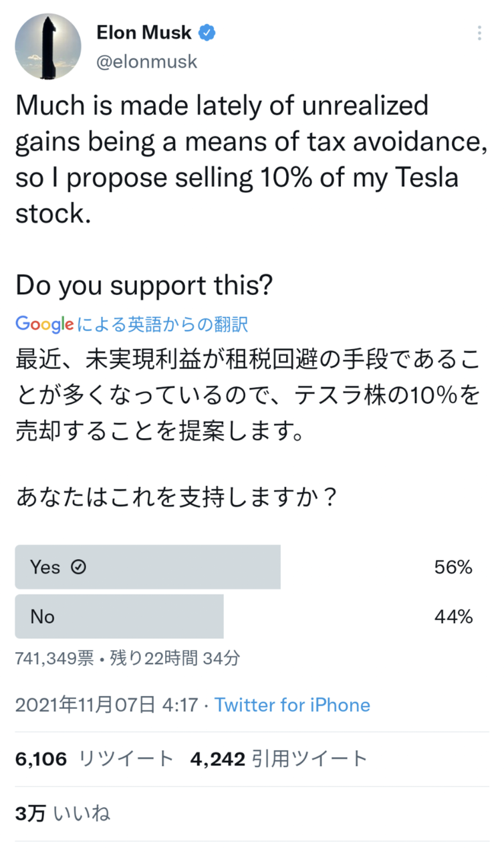Click the Elon Musk display name
This screenshot has height=856, width=504.
144,31
